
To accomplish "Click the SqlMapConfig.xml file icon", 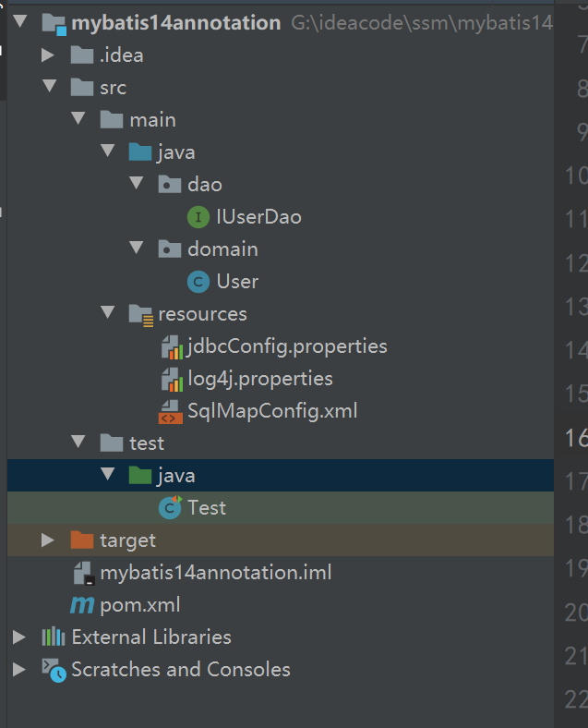I will [x=170, y=411].
